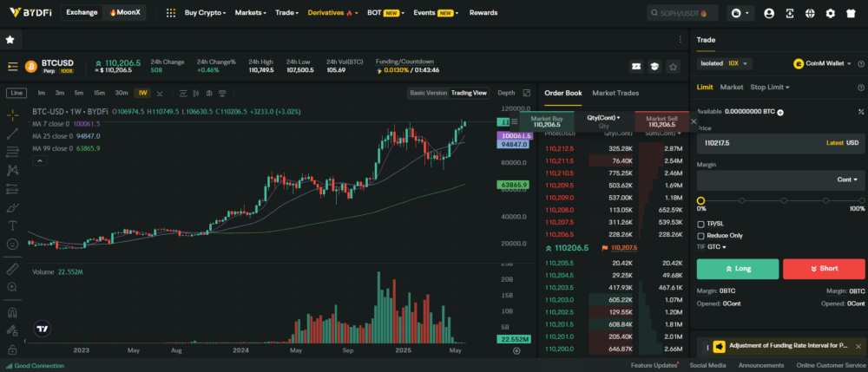
Task: Switch to the Market Trades tab
Action: pyautogui.click(x=615, y=93)
